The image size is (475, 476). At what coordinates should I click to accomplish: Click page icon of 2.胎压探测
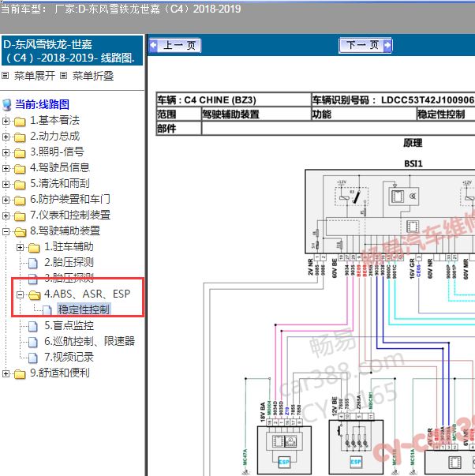pos(33,263)
